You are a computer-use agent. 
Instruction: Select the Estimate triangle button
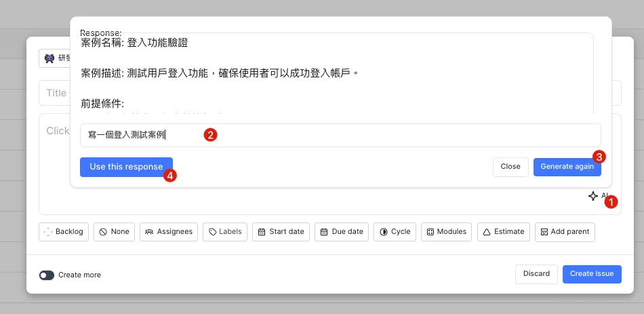(503, 232)
